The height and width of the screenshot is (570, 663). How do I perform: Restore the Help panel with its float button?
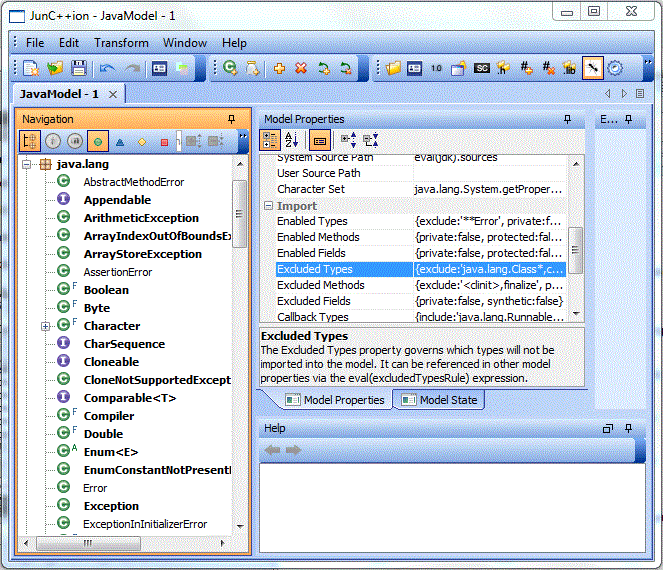coord(608,429)
